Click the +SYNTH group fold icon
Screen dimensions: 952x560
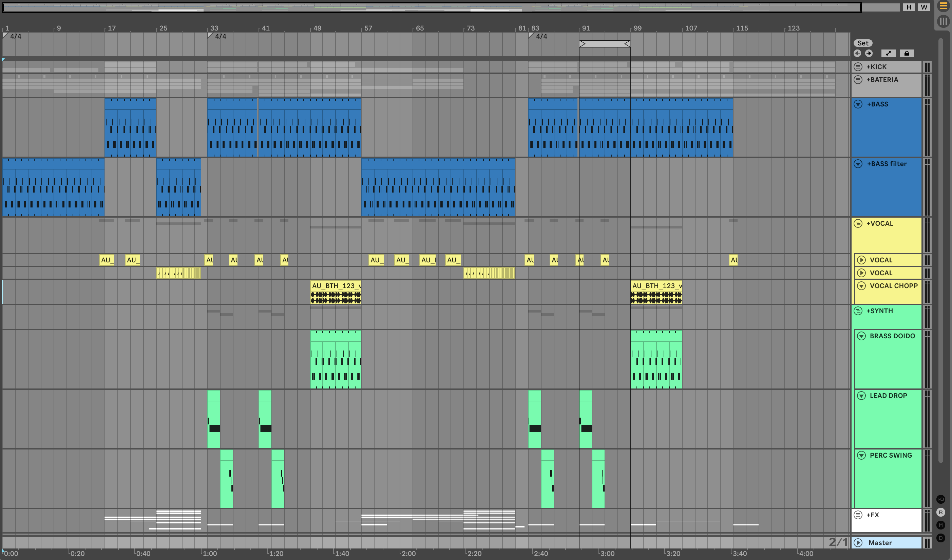[858, 311]
